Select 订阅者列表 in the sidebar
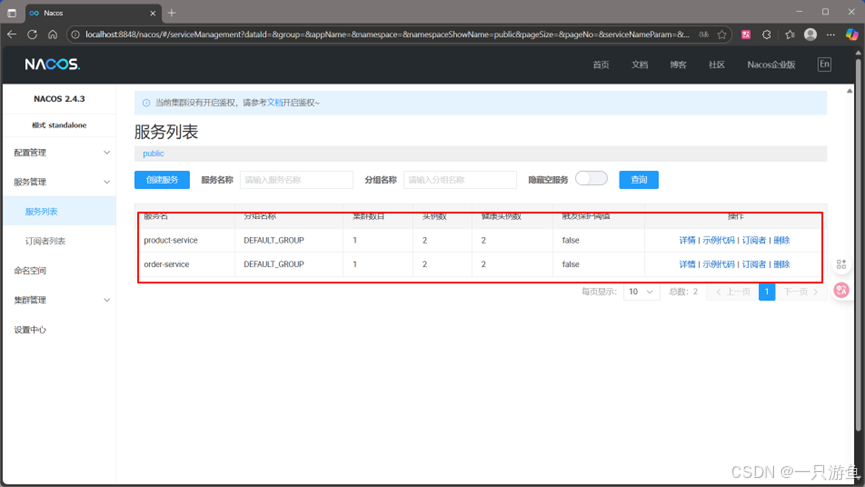The image size is (865, 487). pyautogui.click(x=60, y=241)
